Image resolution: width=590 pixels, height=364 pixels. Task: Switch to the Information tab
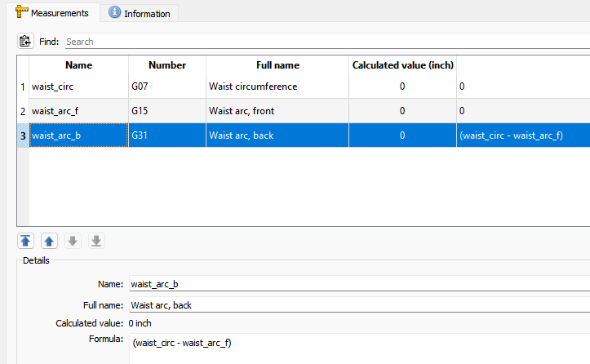[x=140, y=13]
